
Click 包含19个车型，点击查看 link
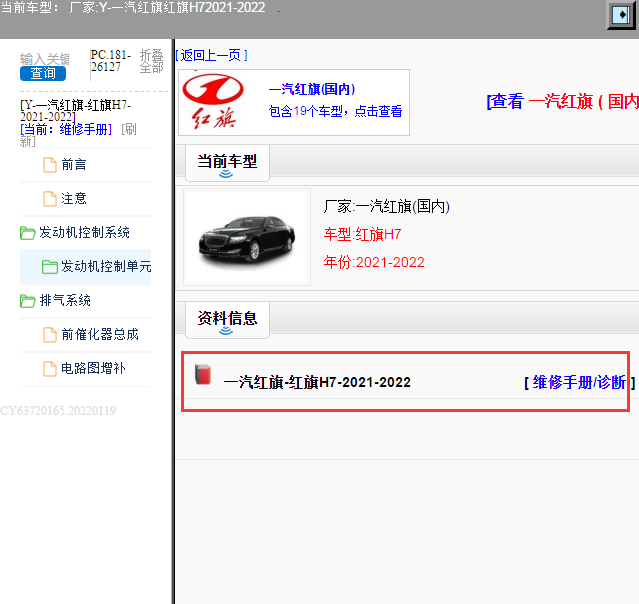[335, 111]
